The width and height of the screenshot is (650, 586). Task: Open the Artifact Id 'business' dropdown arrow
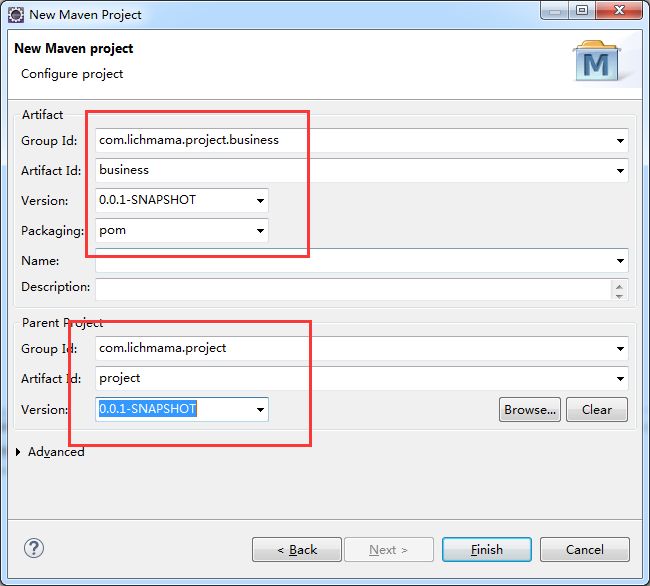(x=620, y=170)
